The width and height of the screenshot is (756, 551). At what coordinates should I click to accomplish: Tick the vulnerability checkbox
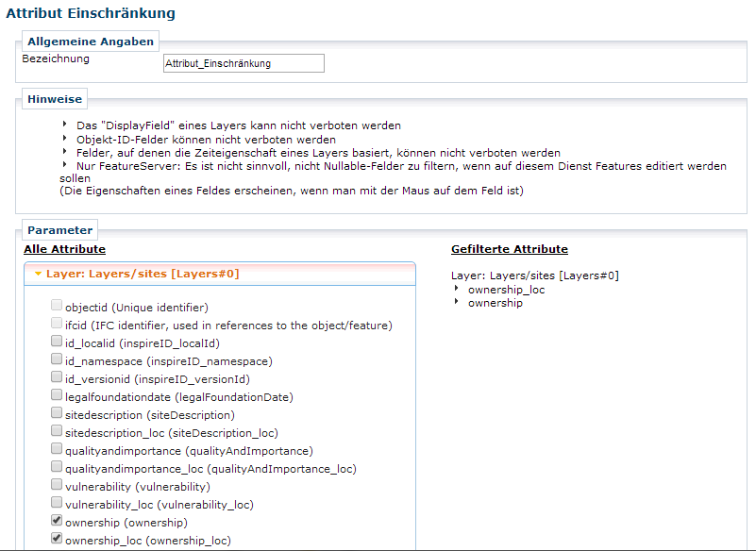click(57, 486)
